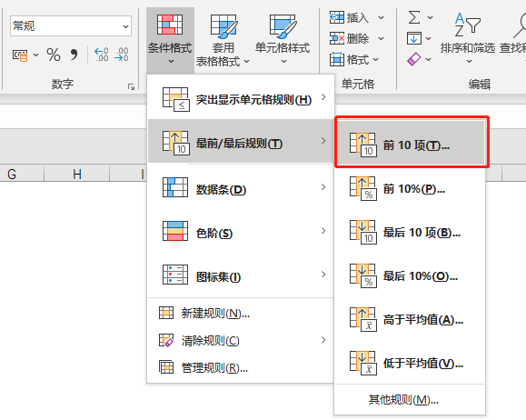Select column H header
The width and height of the screenshot is (526, 420).
(77, 174)
